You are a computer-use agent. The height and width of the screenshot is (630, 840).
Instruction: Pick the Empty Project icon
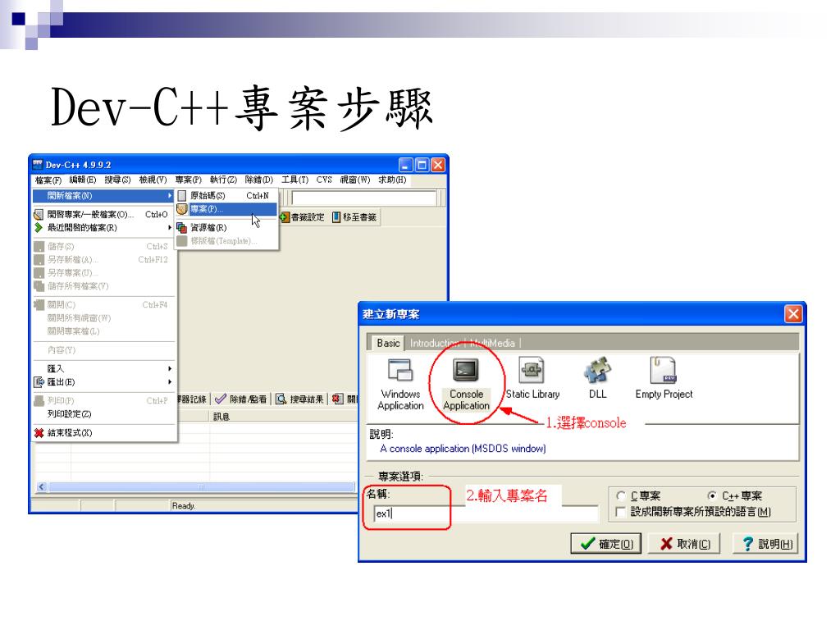click(x=663, y=370)
